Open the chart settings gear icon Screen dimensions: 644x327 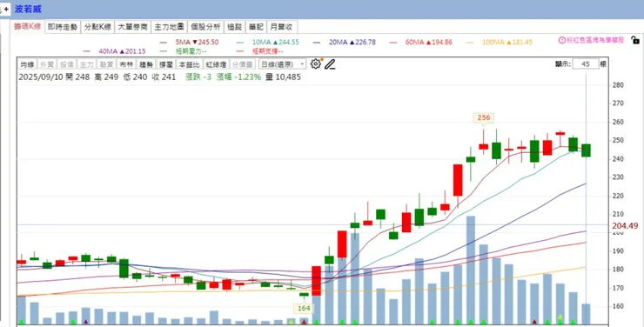(x=315, y=64)
